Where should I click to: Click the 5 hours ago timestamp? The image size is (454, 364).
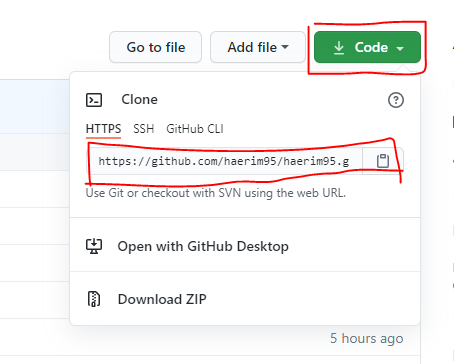367,339
